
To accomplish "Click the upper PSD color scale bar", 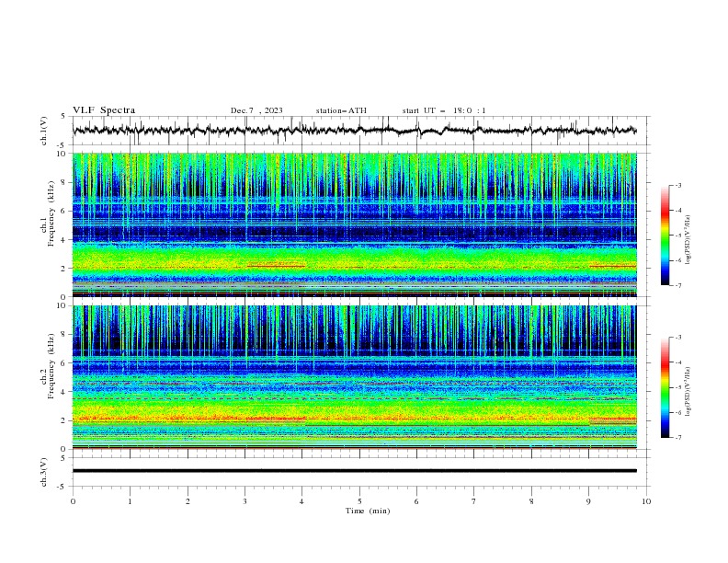I will [x=665, y=236].
